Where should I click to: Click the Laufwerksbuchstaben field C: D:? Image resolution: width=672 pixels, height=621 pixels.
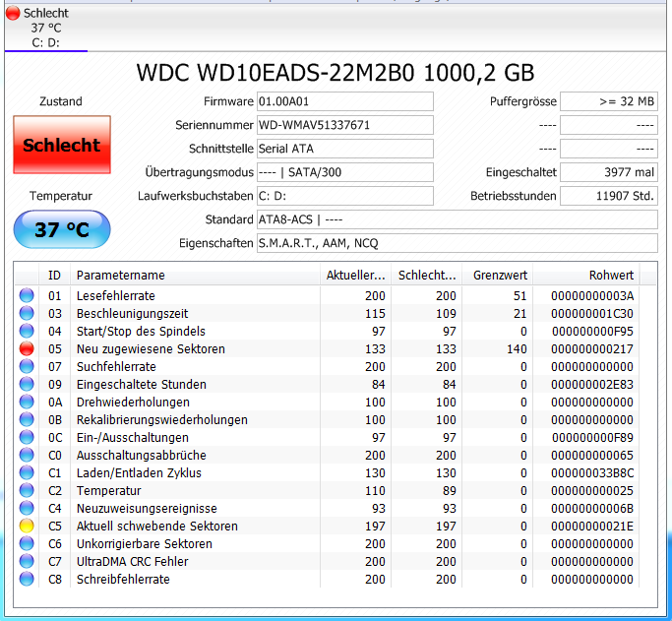345,196
